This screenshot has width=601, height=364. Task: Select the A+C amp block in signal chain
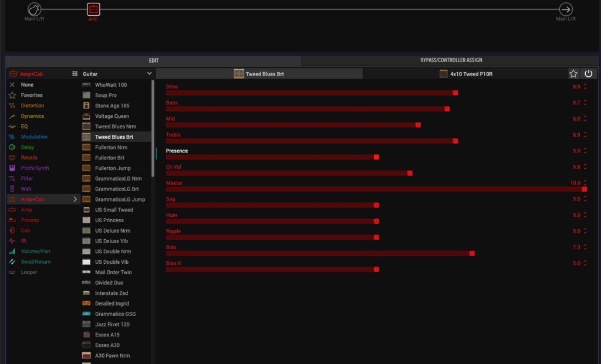click(93, 9)
